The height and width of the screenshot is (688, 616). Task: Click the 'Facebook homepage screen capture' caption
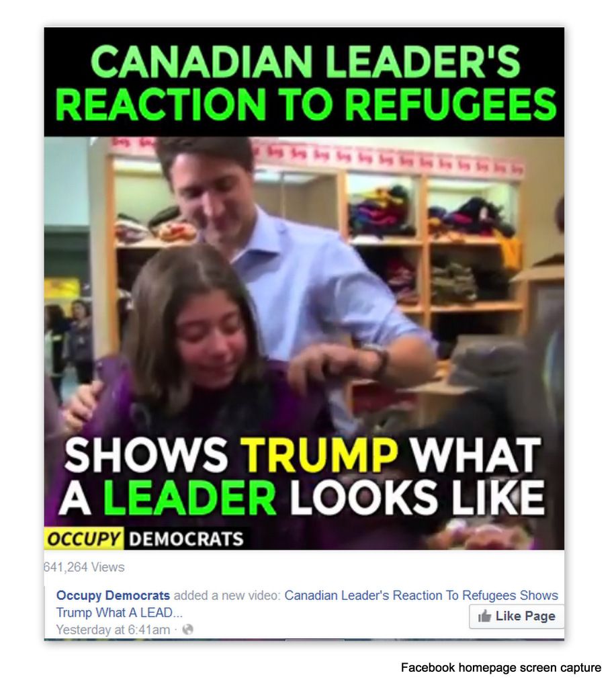pos(501,667)
